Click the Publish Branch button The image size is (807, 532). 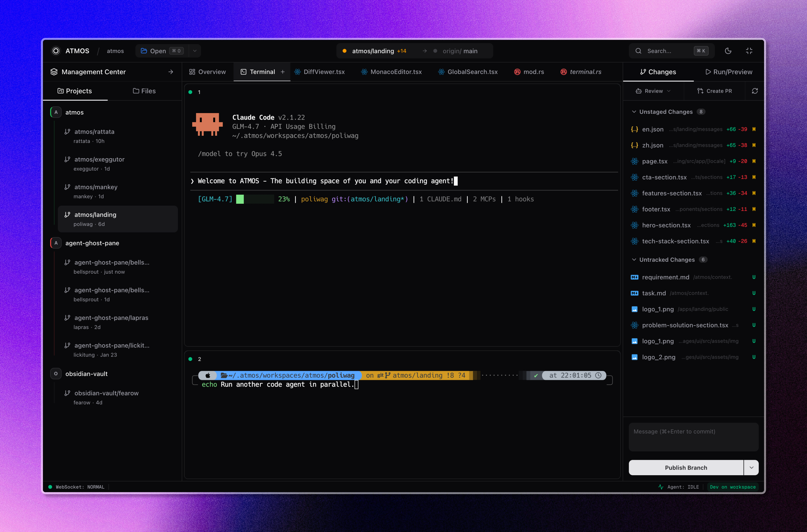[x=686, y=467]
